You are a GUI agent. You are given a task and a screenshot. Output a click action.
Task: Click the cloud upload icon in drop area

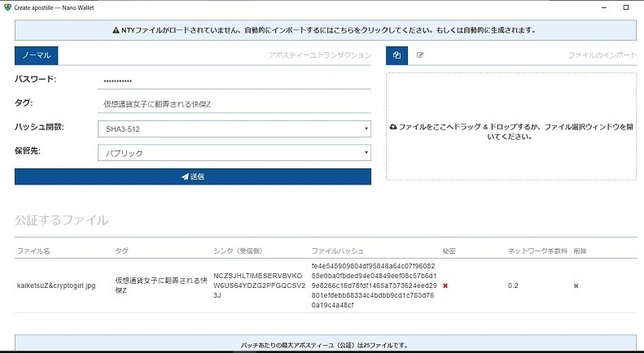(393, 127)
